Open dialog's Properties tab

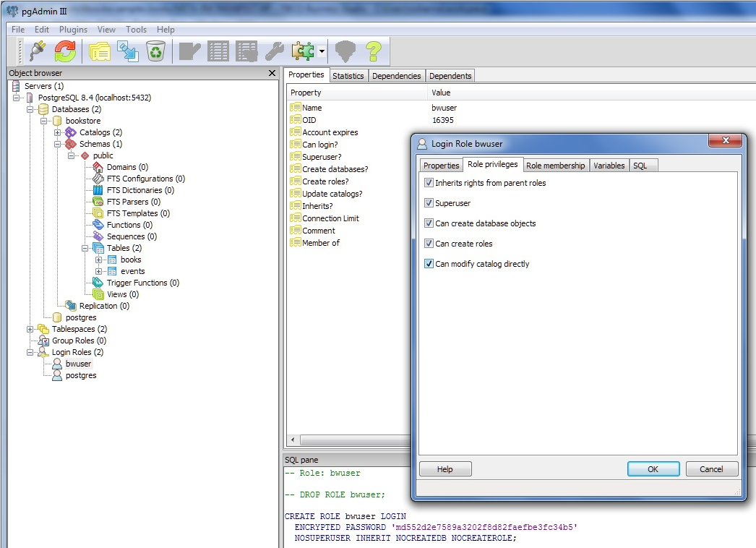(441, 166)
